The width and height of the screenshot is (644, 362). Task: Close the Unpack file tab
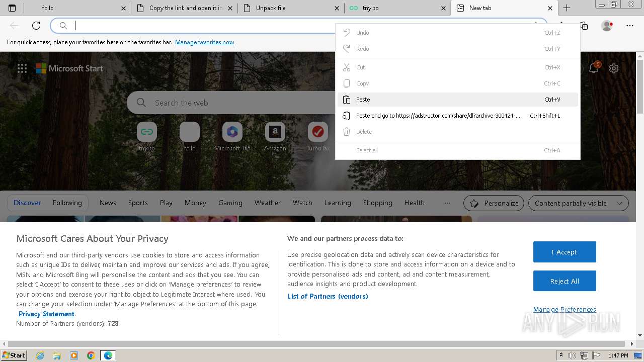pyautogui.click(x=337, y=8)
